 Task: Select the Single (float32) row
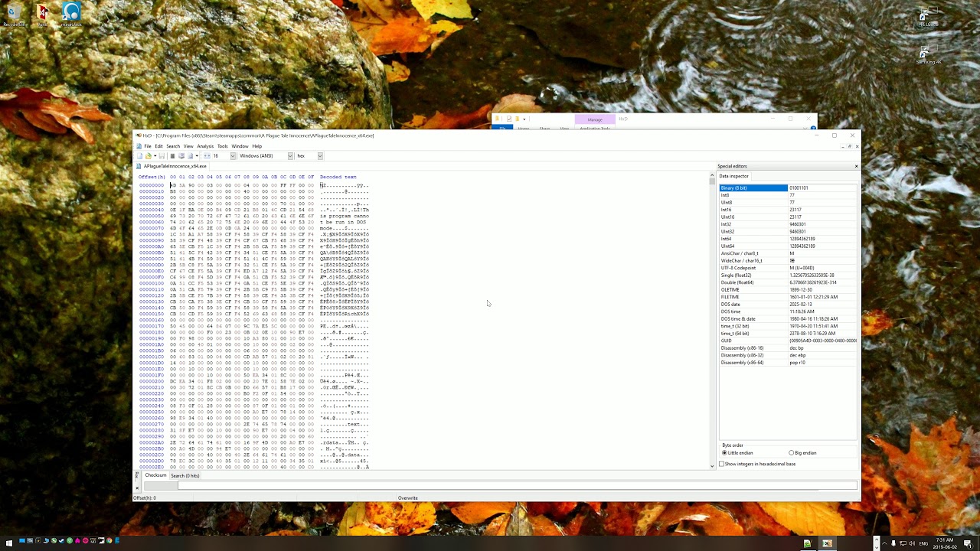788,275
